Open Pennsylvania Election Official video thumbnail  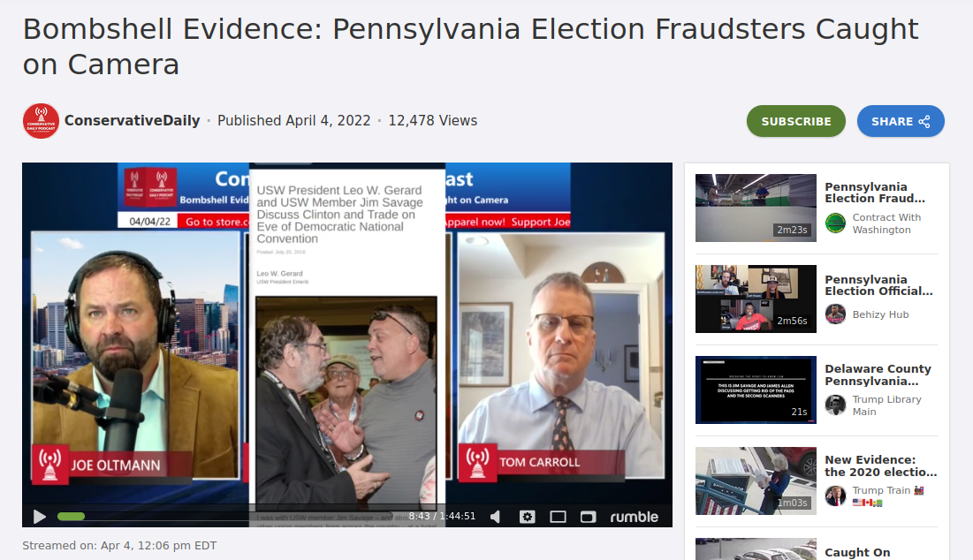tap(756, 299)
